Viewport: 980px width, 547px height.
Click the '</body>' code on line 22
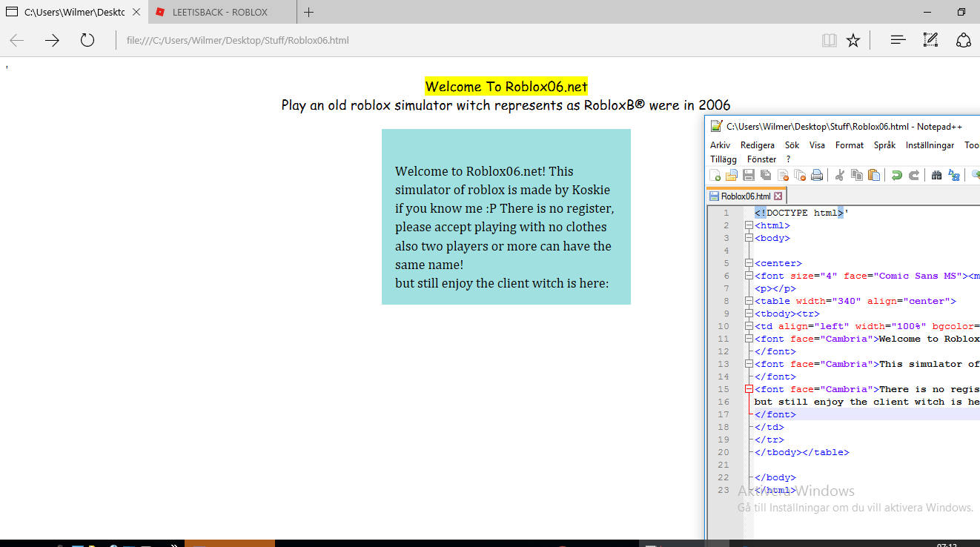[775, 477]
